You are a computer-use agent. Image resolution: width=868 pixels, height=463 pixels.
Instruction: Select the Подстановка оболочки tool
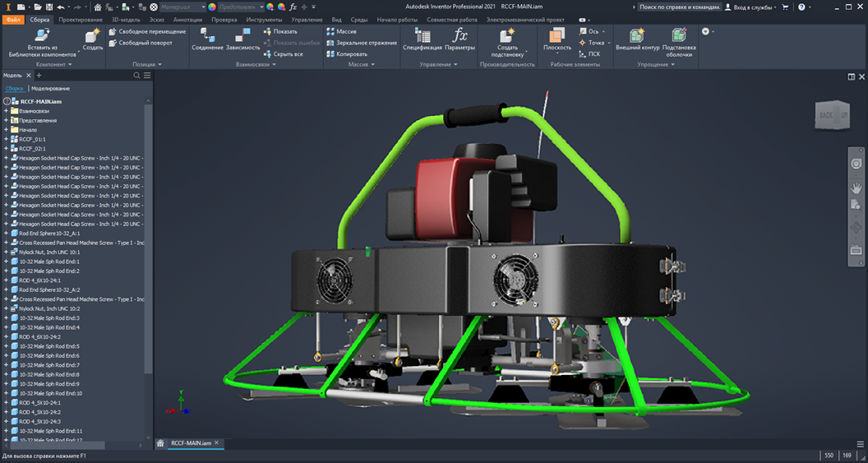click(x=679, y=35)
